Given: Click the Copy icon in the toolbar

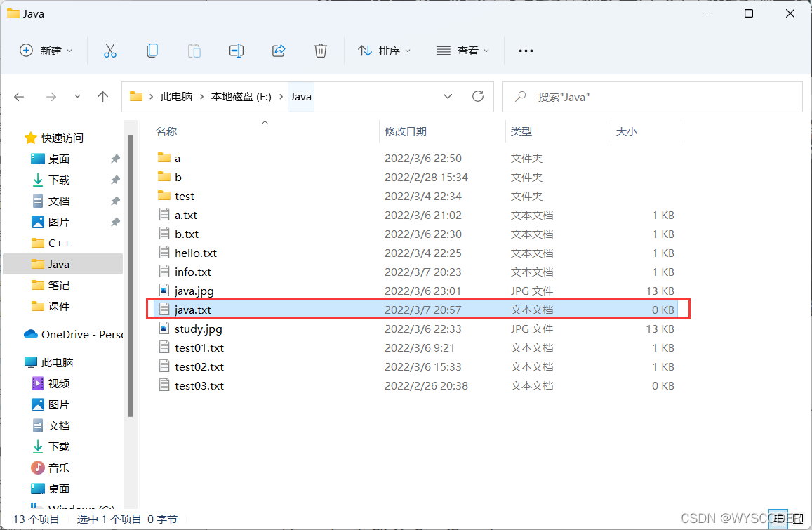Looking at the screenshot, I should tap(152, 50).
